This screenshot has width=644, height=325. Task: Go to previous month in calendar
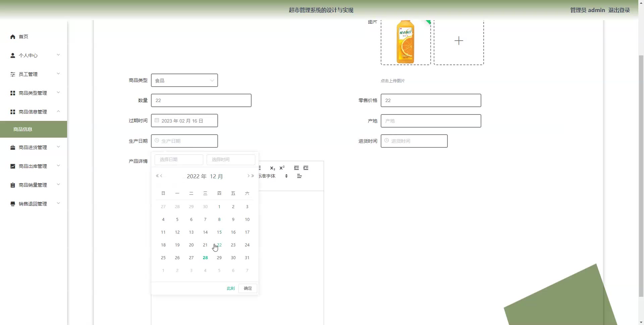coord(161,176)
